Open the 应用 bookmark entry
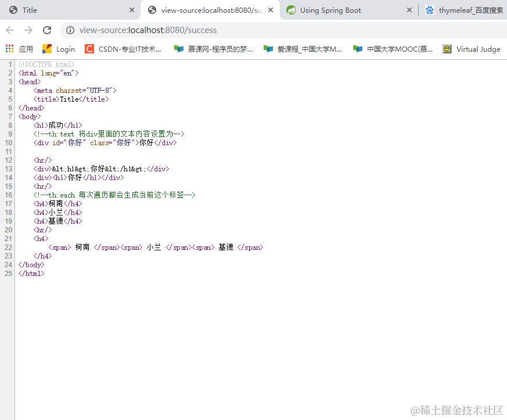 pos(26,49)
